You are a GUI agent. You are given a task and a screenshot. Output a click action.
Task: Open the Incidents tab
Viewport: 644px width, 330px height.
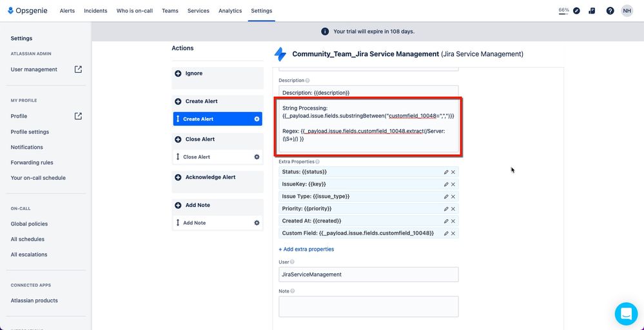click(95, 11)
